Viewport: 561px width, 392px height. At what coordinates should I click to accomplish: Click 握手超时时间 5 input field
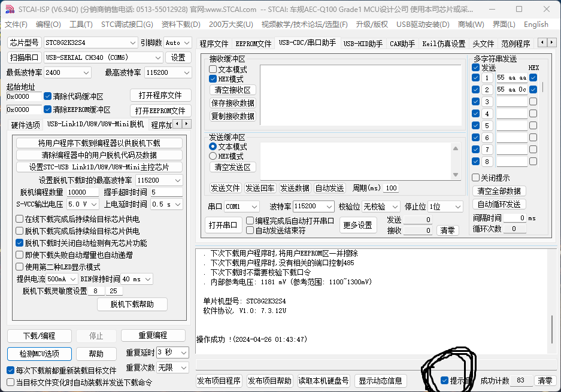[166, 192]
